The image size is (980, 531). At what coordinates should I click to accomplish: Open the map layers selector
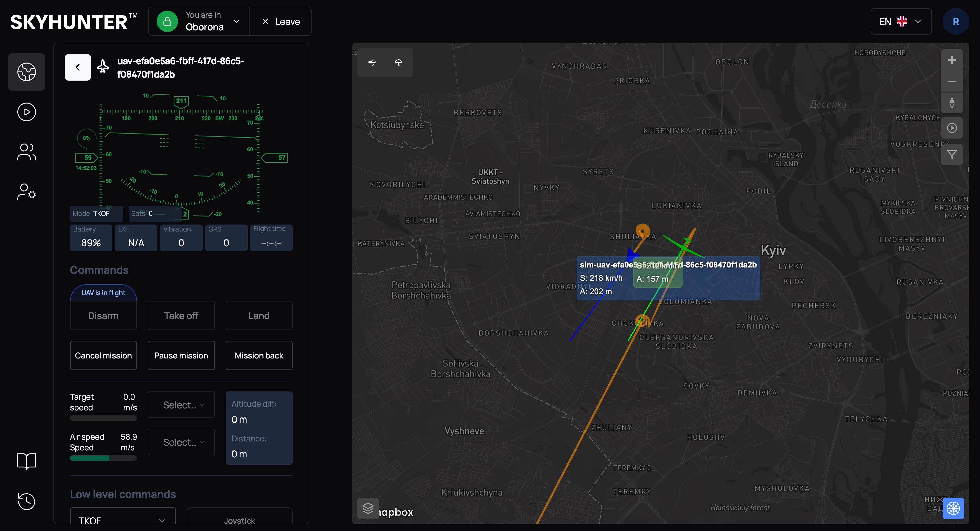click(x=368, y=508)
